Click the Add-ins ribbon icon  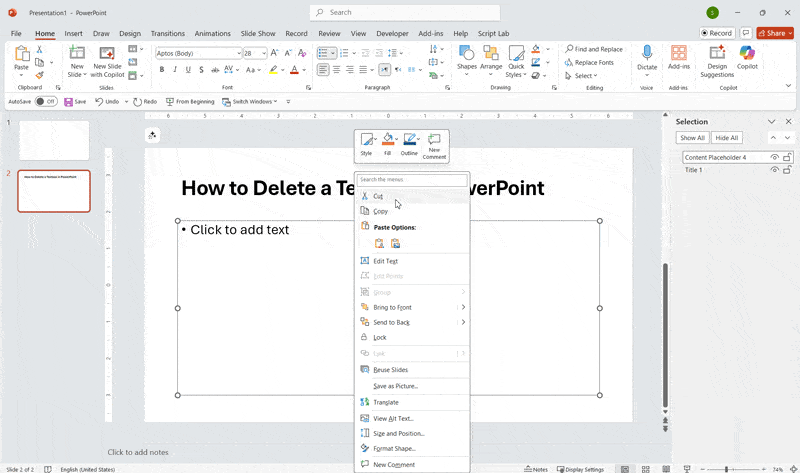pos(679,54)
